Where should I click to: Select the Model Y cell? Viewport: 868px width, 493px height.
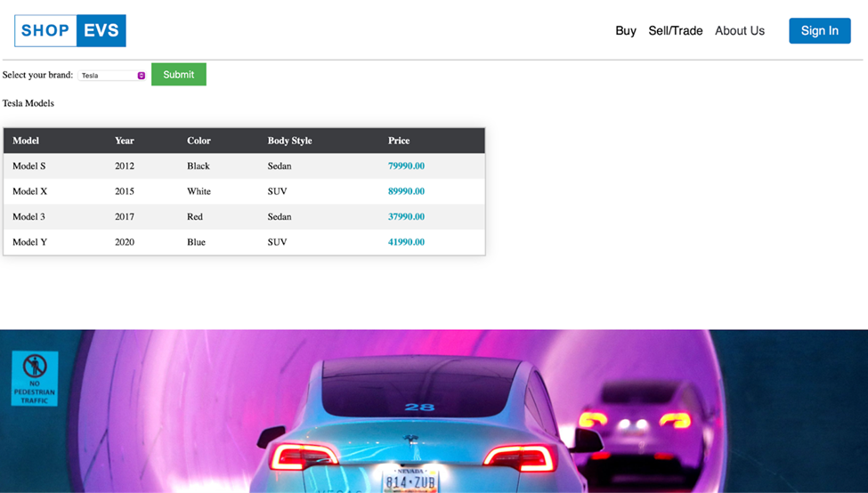30,242
